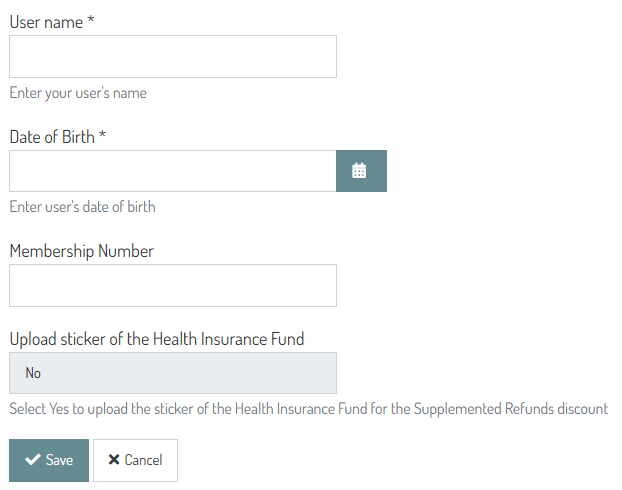This screenshot has width=622, height=490.
Task: Click the 'User name' field label
Action: pyautogui.click(x=46, y=22)
